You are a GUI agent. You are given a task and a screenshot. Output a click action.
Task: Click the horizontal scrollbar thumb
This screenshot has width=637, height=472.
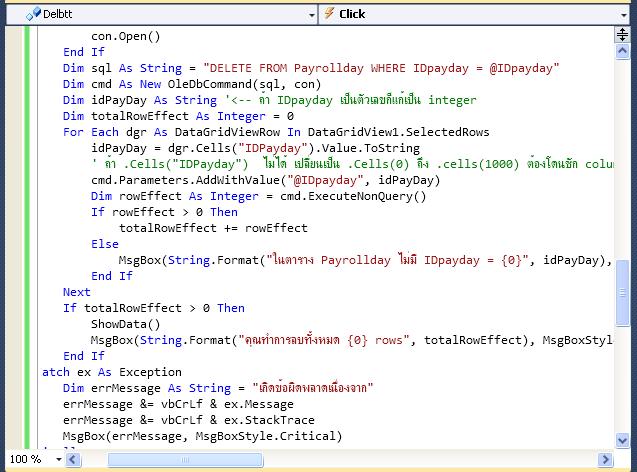185,460
